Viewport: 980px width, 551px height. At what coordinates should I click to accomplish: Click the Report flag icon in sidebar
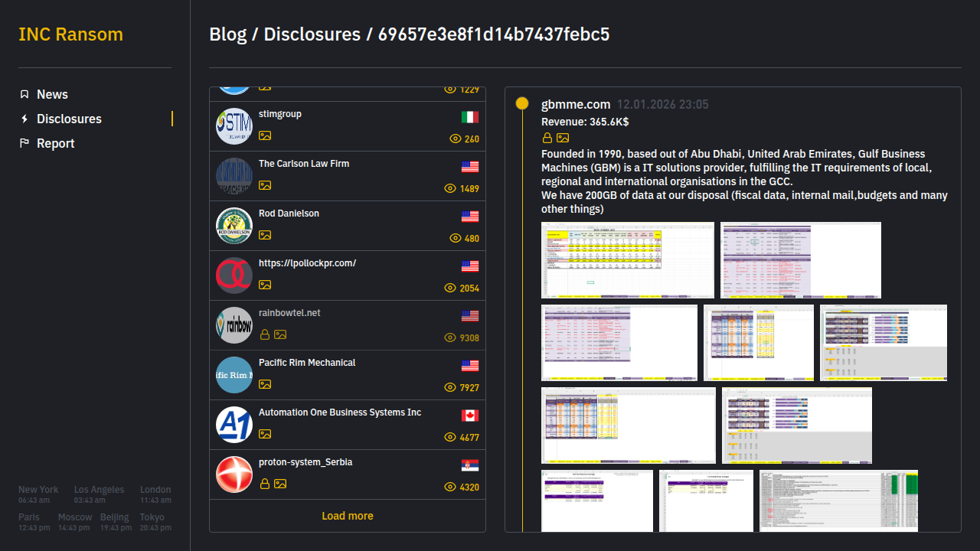click(24, 143)
